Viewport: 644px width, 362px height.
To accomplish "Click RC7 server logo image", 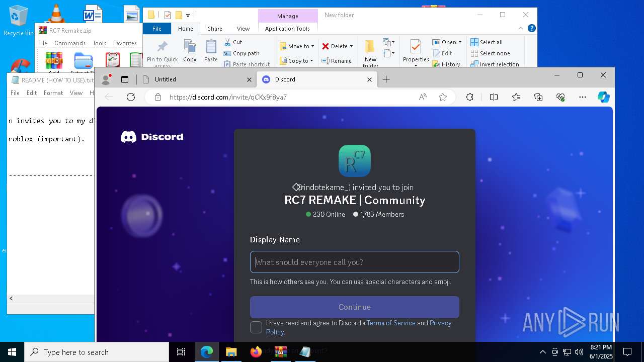I will [355, 161].
